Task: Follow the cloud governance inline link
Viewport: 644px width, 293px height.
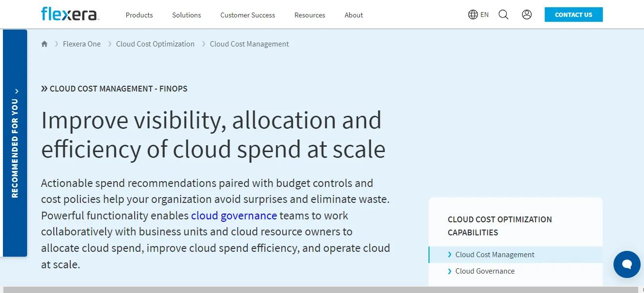Action: (x=234, y=216)
